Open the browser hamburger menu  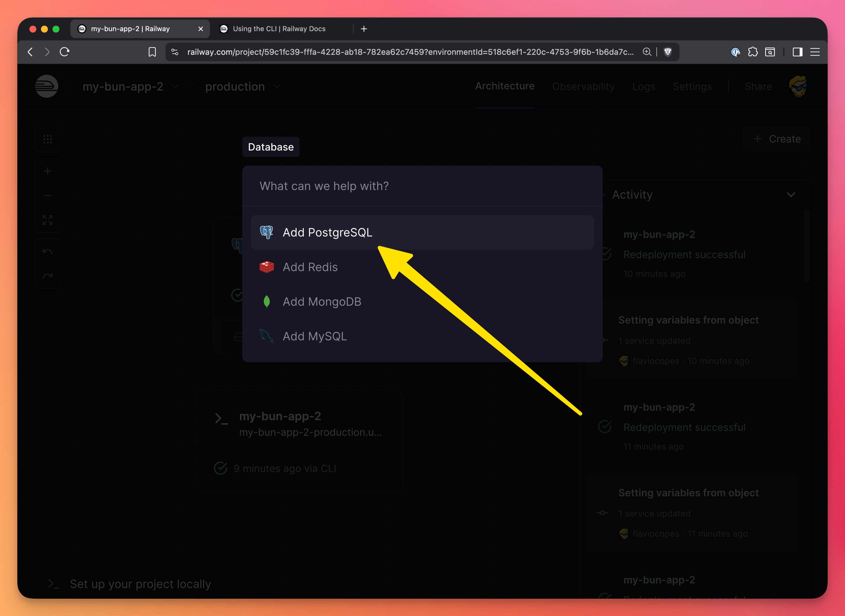[815, 52]
